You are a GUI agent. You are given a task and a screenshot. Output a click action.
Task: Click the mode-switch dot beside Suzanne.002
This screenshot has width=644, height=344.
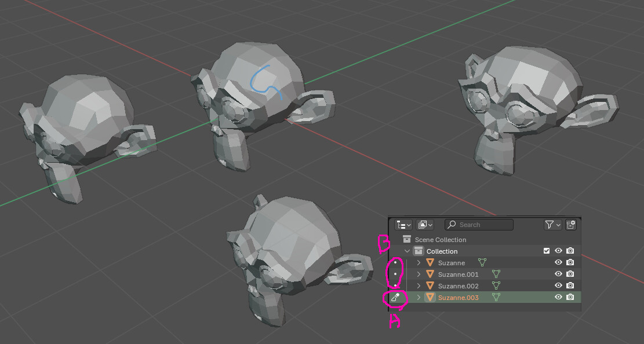coord(395,285)
